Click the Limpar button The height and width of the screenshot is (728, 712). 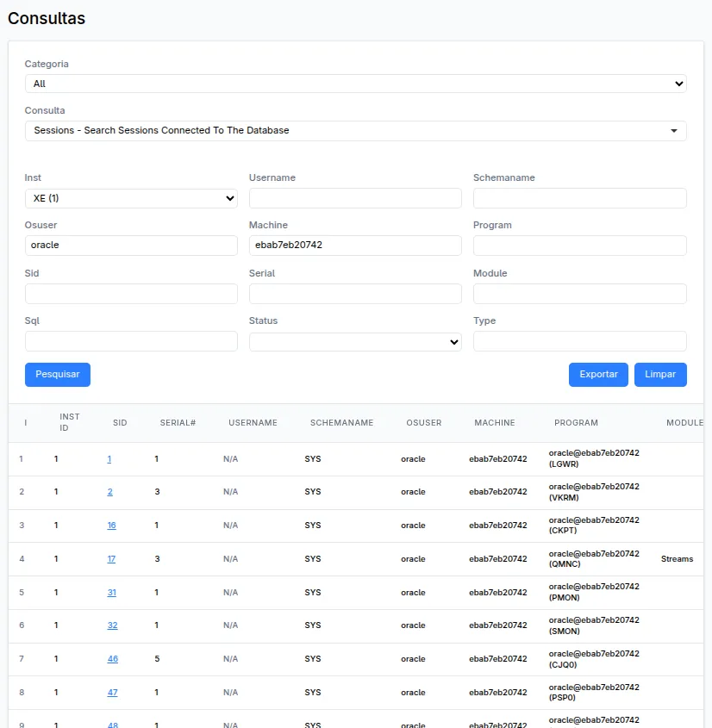click(660, 375)
